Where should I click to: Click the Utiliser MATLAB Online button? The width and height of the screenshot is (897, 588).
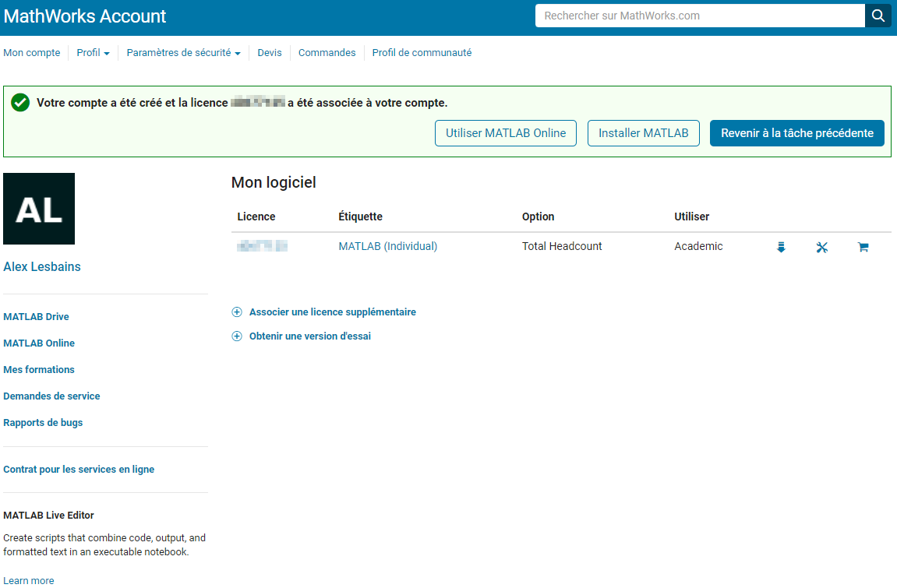(506, 133)
